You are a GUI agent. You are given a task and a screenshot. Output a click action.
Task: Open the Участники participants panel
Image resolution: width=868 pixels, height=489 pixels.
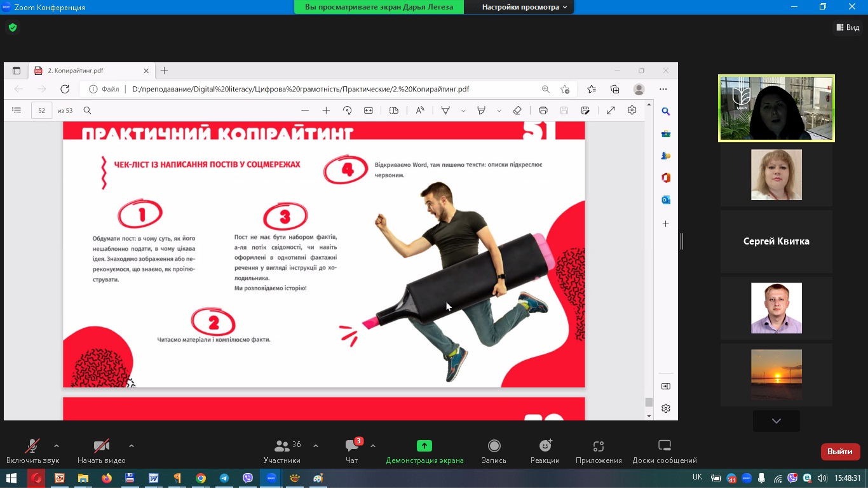pyautogui.click(x=282, y=451)
